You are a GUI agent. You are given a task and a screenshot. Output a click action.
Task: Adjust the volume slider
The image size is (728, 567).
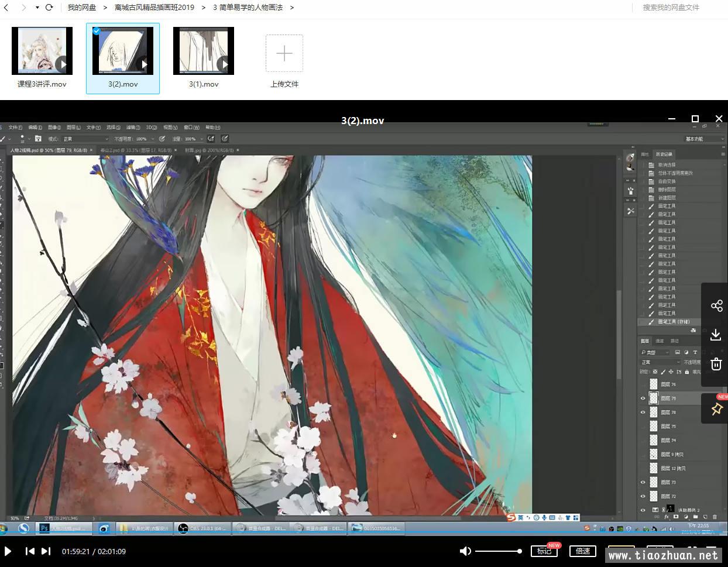pos(497,551)
